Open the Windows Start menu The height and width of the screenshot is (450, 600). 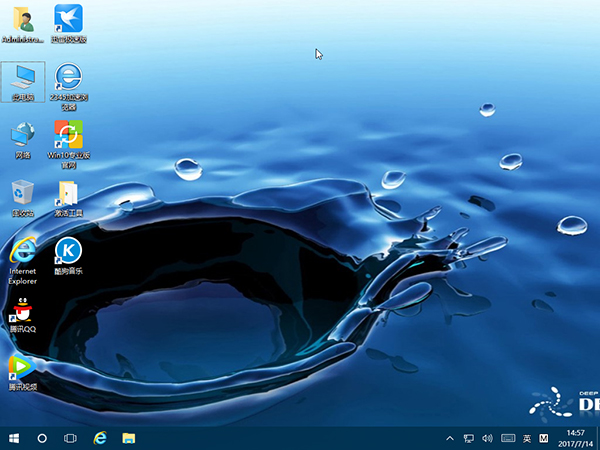(14, 438)
